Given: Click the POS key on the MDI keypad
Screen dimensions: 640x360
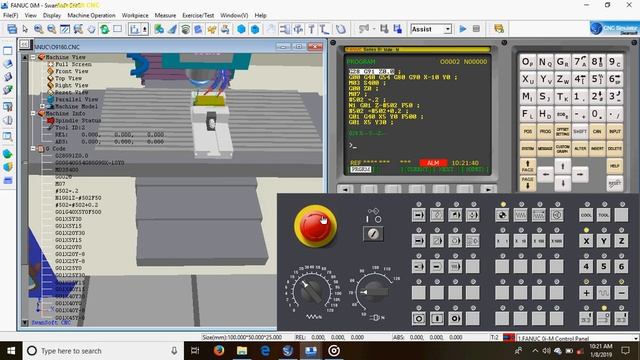Looking at the screenshot, I should click(x=527, y=131).
